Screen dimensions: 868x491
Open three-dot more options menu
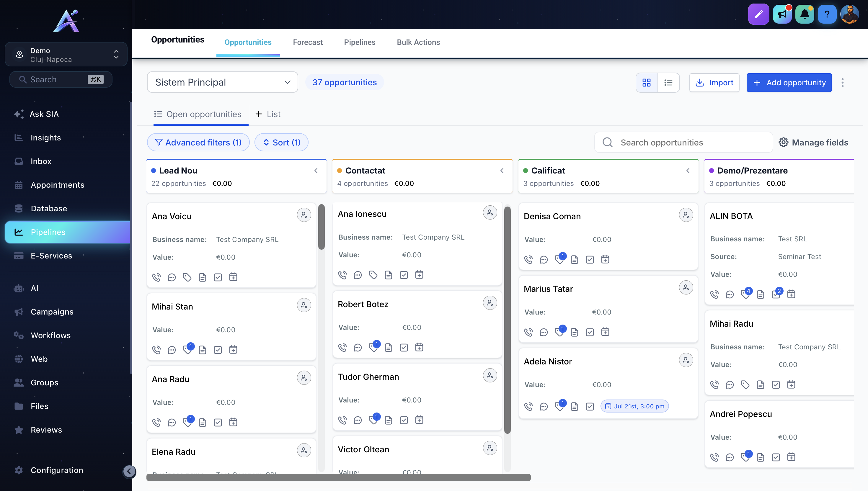click(x=842, y=83)
